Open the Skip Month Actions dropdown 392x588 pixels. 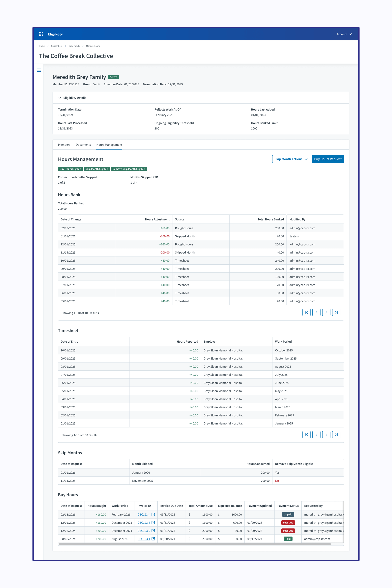291,159
